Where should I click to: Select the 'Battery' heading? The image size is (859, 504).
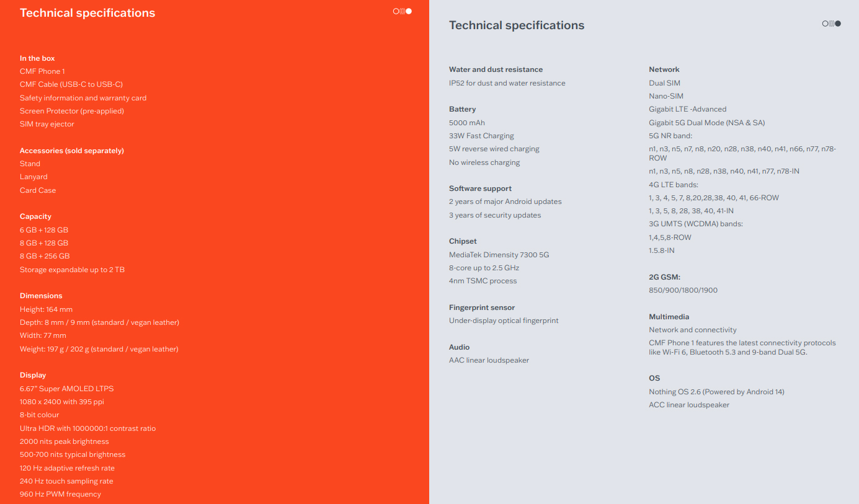(x=463, y=109)
